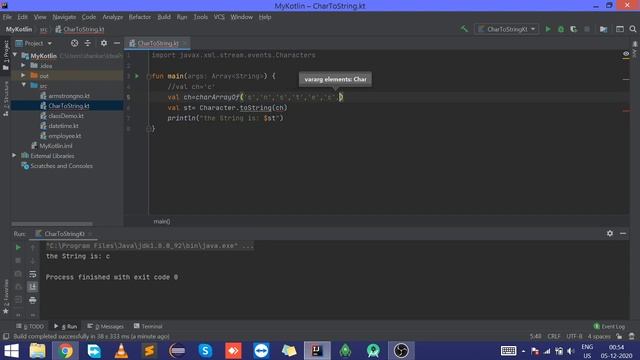The height and width of the screenshot is (360, 640).
Task: Open the TODO tool window
Action: [x=30, y=327]
